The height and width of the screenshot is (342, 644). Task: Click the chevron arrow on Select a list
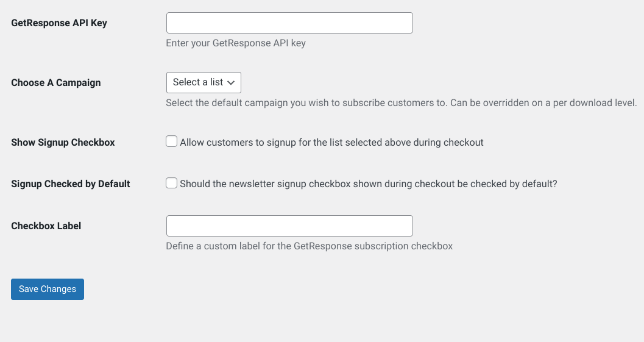coord(231,83)
